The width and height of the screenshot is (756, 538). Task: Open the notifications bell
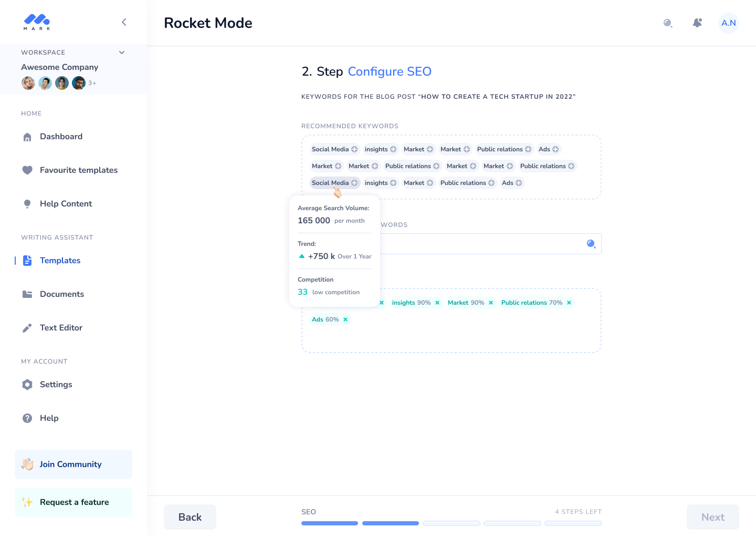click(697, 23)
